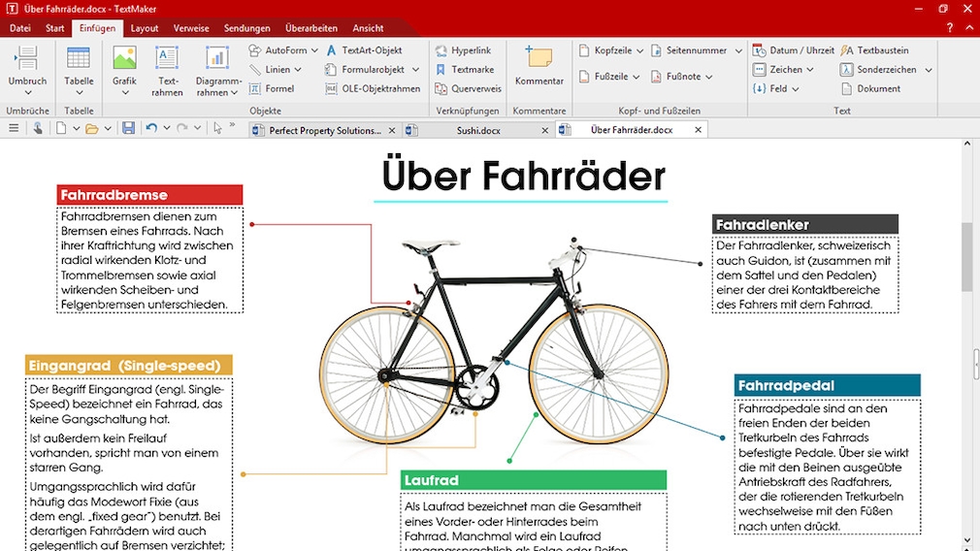Click the save icon in the quick toolbar
980x551 pixels.
128,128
